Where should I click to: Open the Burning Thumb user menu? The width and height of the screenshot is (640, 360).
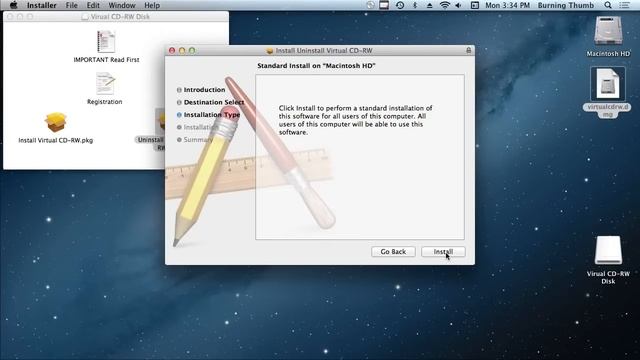pyautogui.click(x=566, y=5)
